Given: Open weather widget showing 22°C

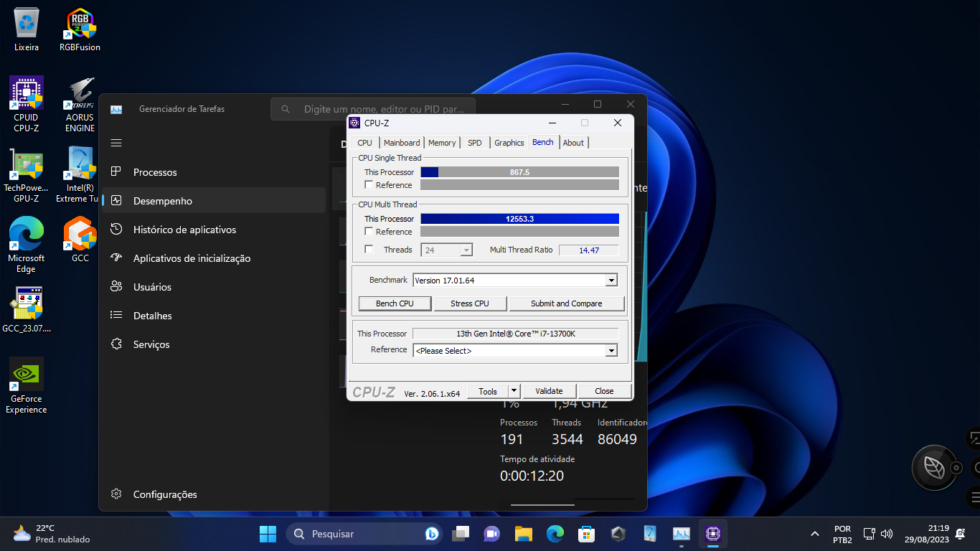Looking at the screenshot, I should coord(52,534).
